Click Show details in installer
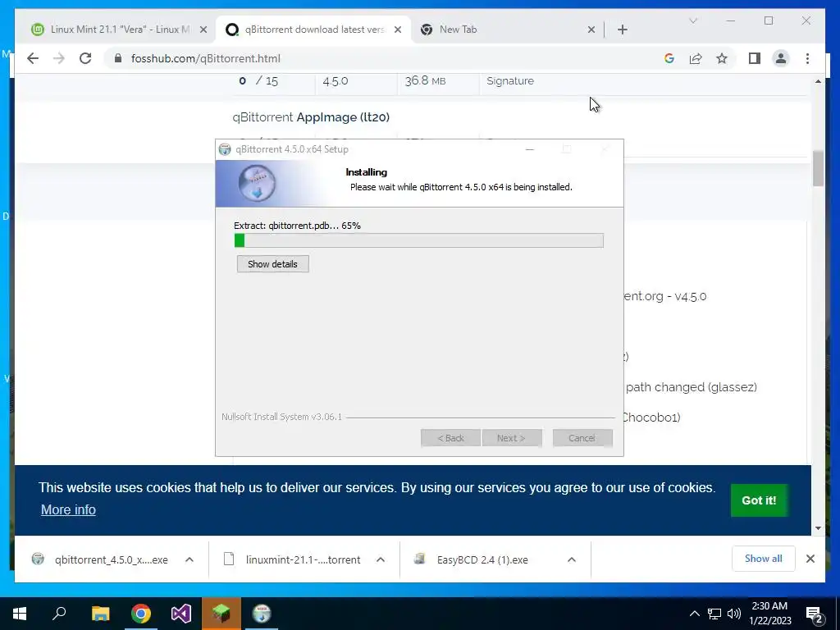 pos(272,264)
